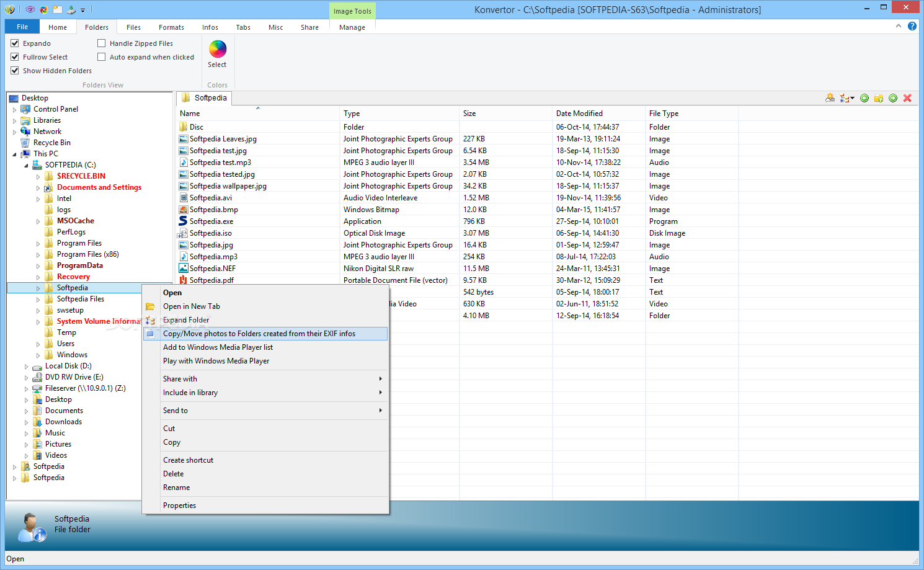This screenshot has width=924, height=570.
Task: Enable Handle Zipped Files checkbox
Action: tap(102, 43)
